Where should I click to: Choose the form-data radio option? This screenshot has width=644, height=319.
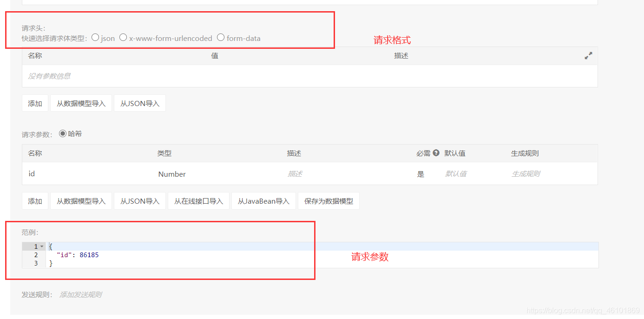(221, 38)
